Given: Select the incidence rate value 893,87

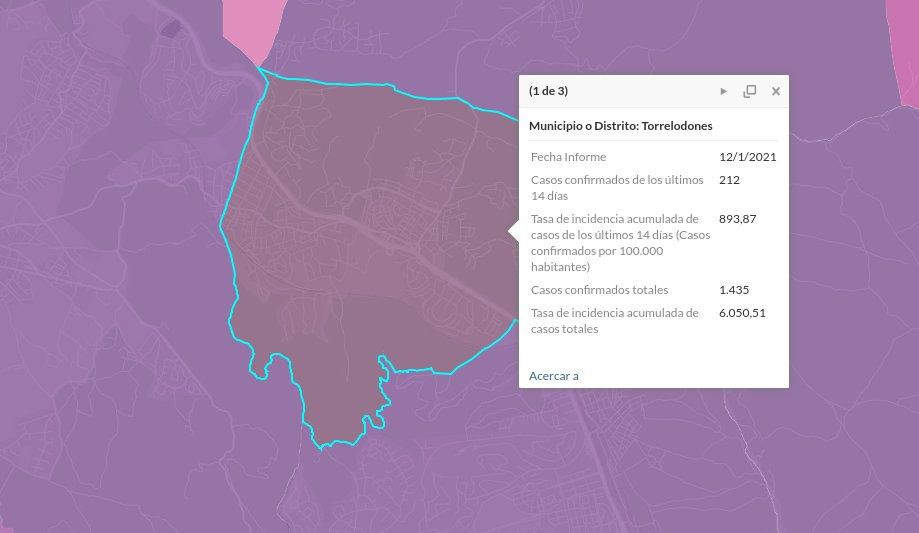Looking at the screenshot, I should pos(737,219).
